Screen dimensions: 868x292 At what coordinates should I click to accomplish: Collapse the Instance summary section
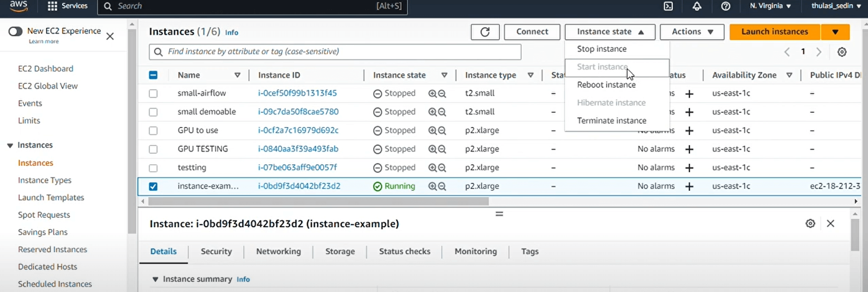[155, 279]
